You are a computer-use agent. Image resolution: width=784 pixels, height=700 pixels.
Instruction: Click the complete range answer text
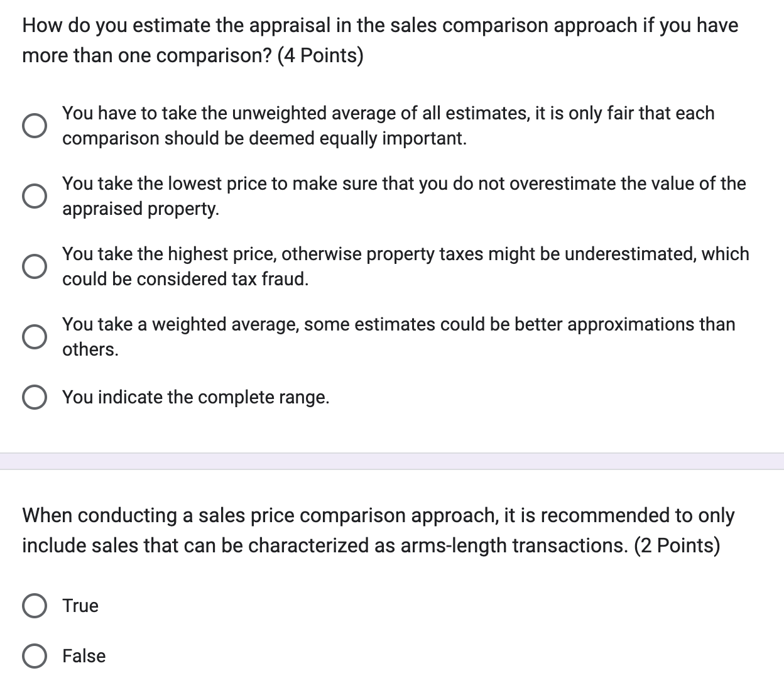pyautogui.click(x=197, y=396)
